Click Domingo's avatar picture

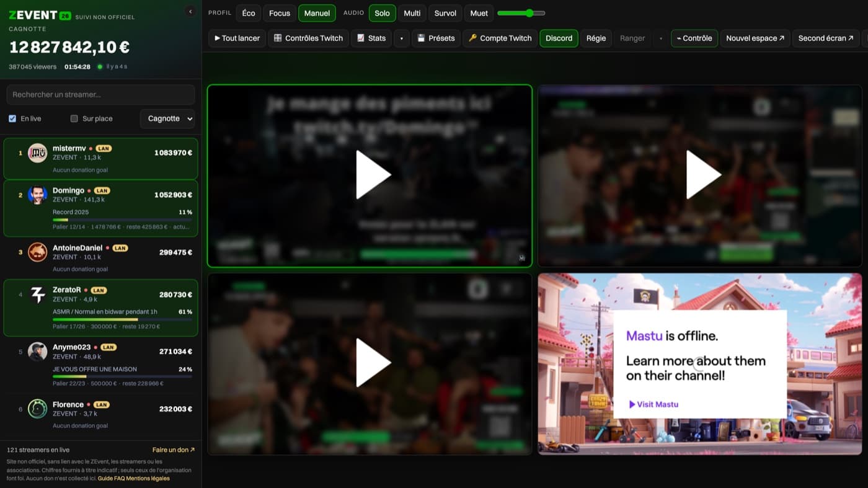[x=37, y=195]
